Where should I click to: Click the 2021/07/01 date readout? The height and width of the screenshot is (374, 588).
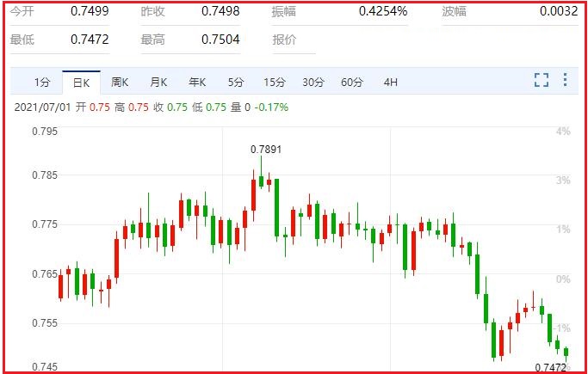42,107
